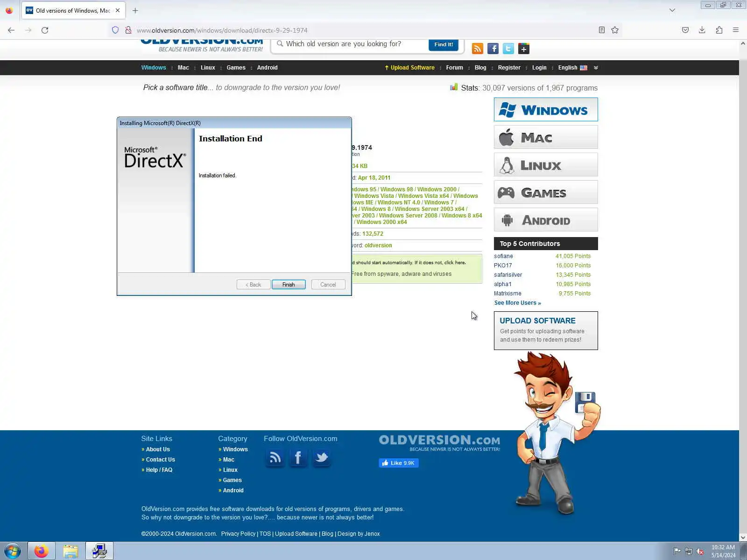Screen dimensions: 747x560
Task: Open the Firefox downloads panel icon
Action: (702, 30)
